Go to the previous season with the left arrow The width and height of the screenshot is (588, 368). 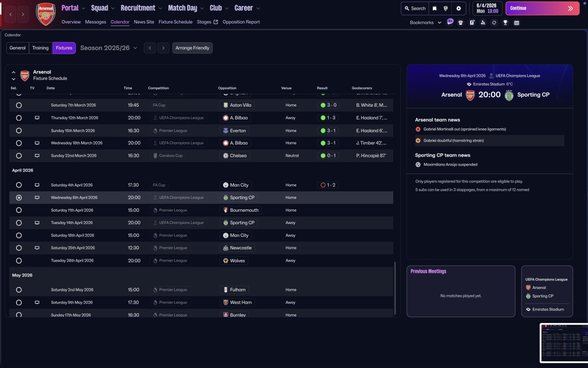pos(150,48)
